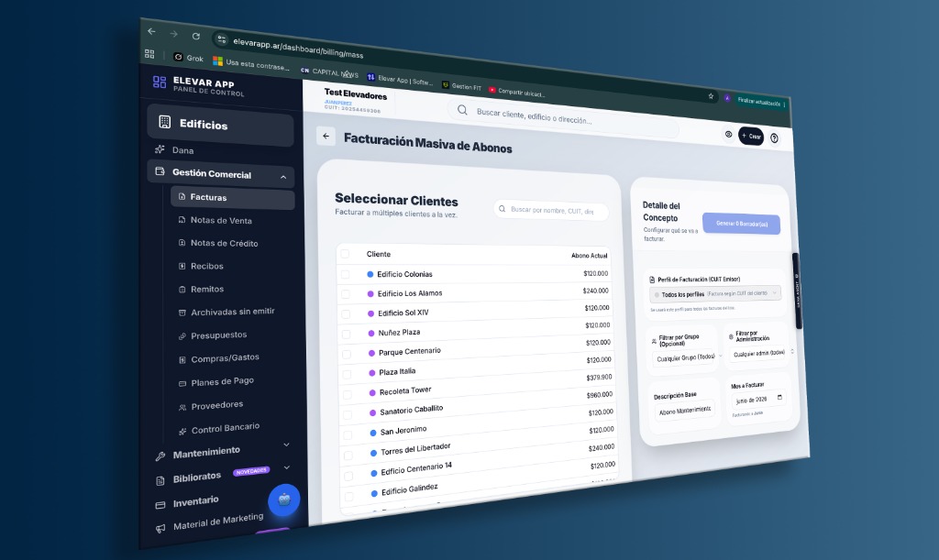Click the calendar icon in Mes a Facturar
Screen dimensions: 939x560
tap(779, 397)
